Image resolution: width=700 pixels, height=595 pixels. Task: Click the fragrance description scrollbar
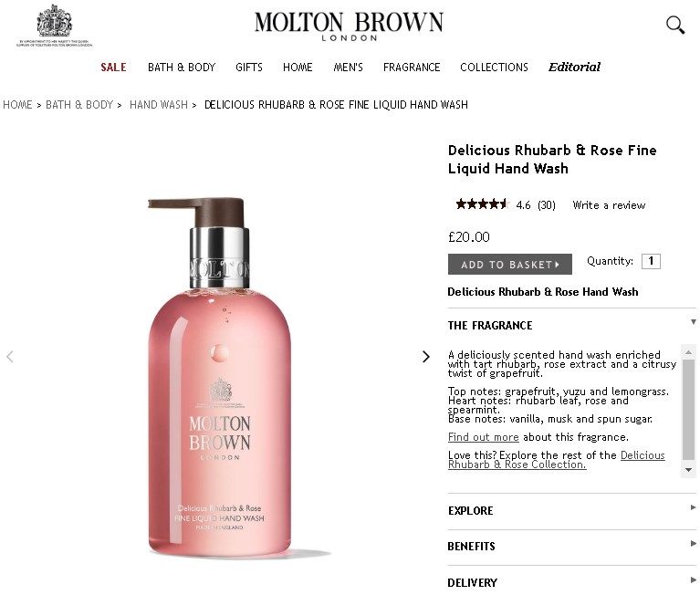click(x=688, y=411)
